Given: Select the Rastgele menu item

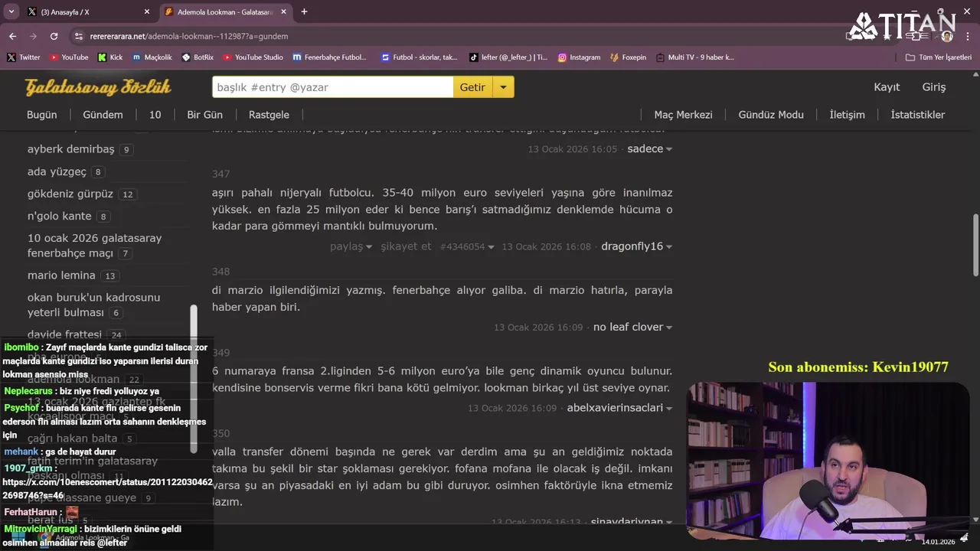Looking at the screenshot, I should point(269,115).
